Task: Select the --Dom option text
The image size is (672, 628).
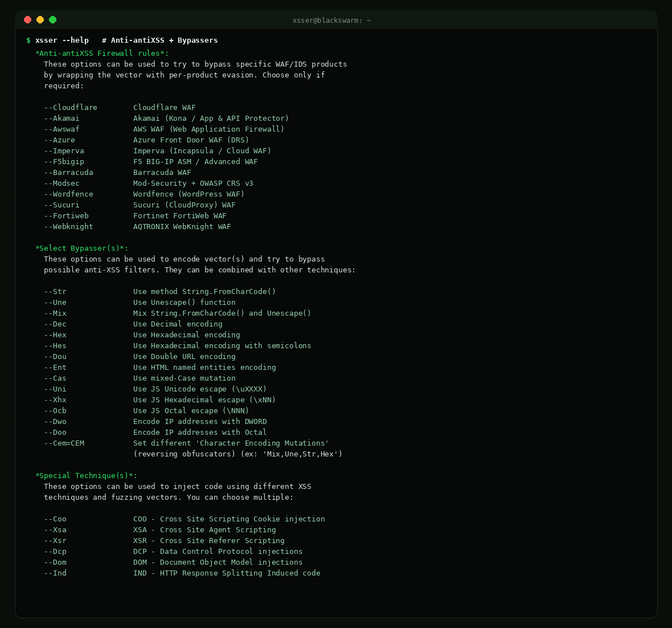Action: click(55, 562)
